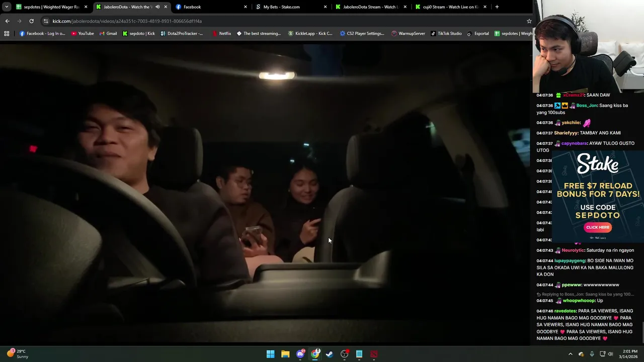Click the Kick video player

[x=265, y=194]
